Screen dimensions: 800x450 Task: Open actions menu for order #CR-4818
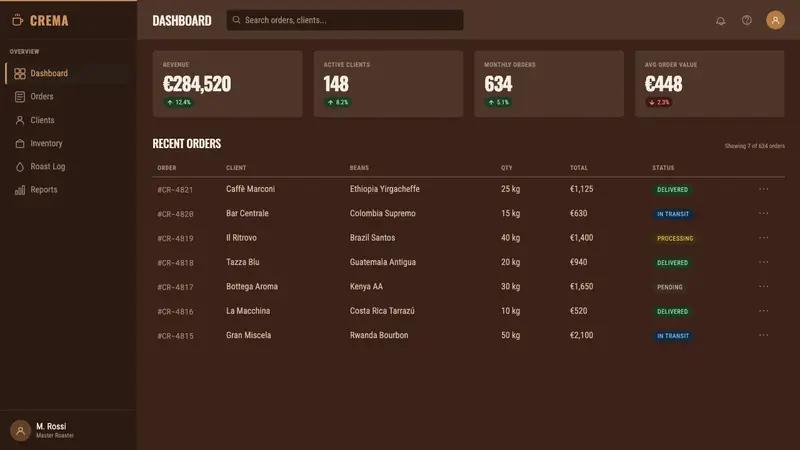click(763, 262)
